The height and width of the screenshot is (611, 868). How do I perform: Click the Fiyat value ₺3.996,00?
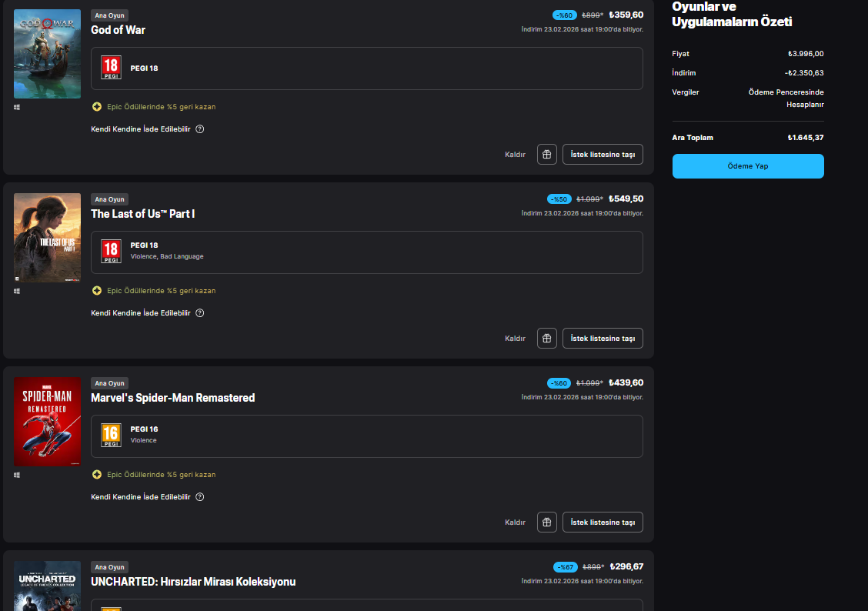(806, 54)
